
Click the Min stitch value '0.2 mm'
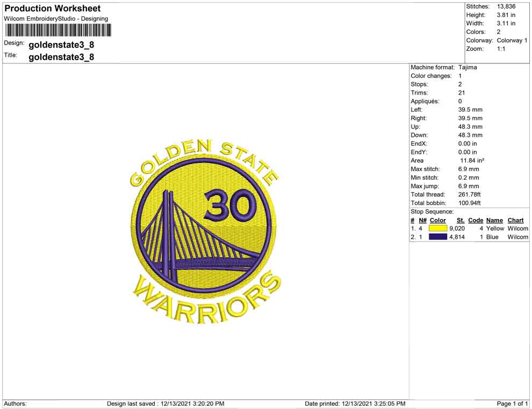469,178
